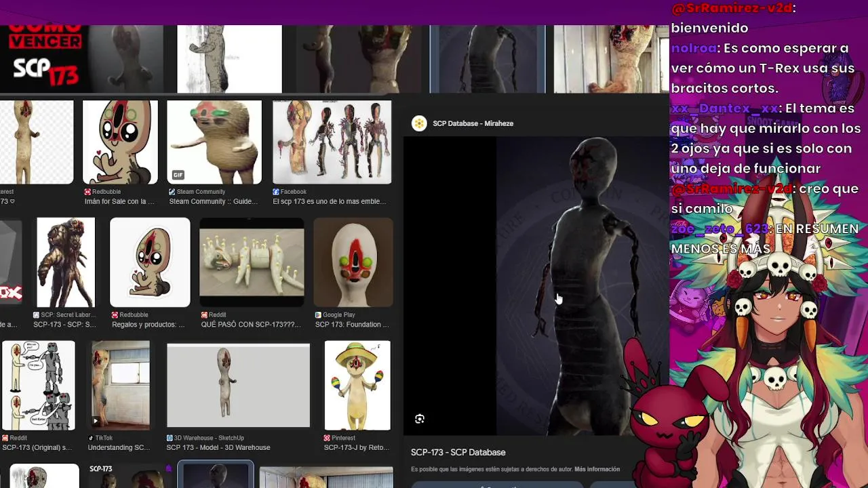
Task: Click chat username nolroa
Action: click(692, 48)
